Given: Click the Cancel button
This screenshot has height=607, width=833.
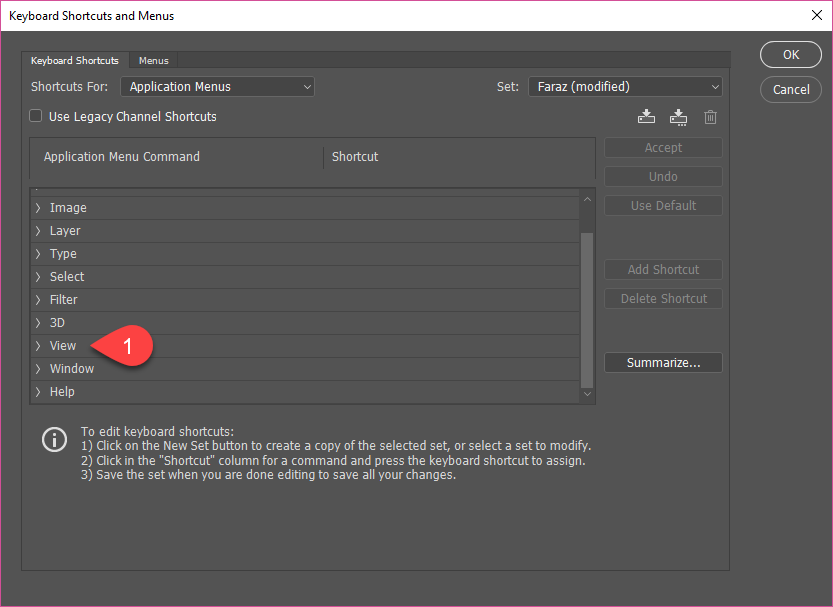Looking at the screenshot, I should tap(790, 89).
